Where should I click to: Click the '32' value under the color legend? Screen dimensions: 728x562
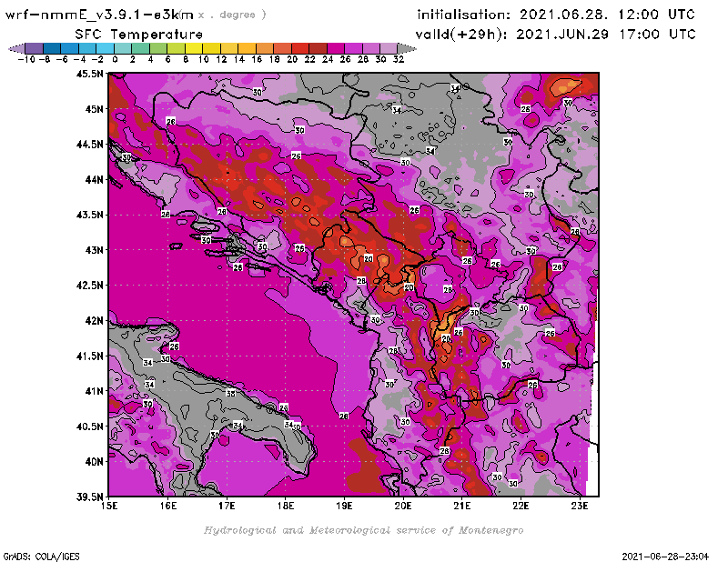pyautogui.click(x=399, y=60)
